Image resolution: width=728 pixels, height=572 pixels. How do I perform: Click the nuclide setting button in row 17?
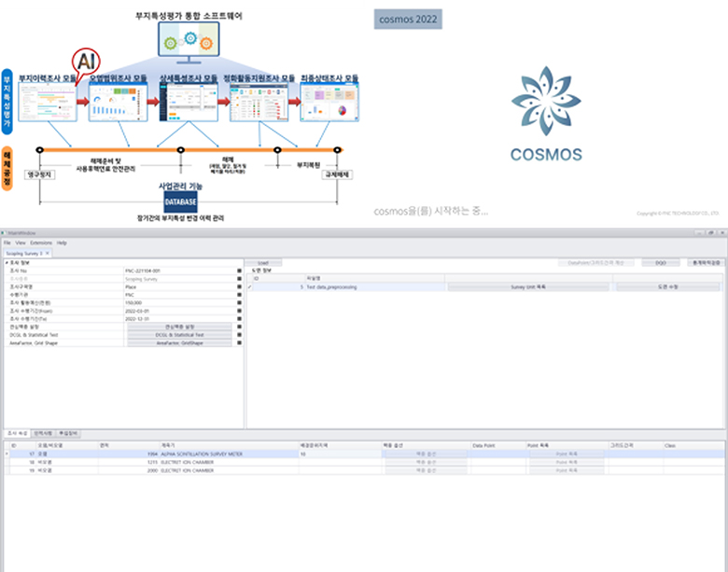[x=426, y=454]
